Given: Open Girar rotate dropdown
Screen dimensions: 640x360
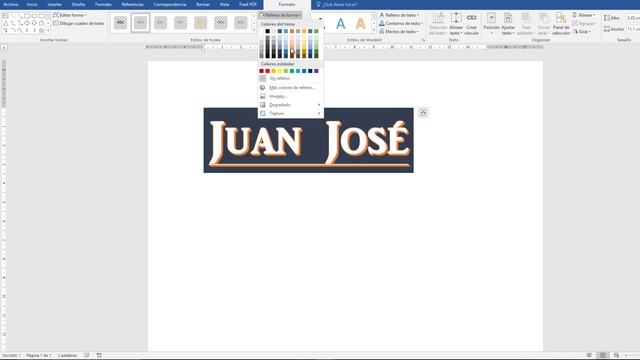Looking at the screenshot, I should point(582,31).
